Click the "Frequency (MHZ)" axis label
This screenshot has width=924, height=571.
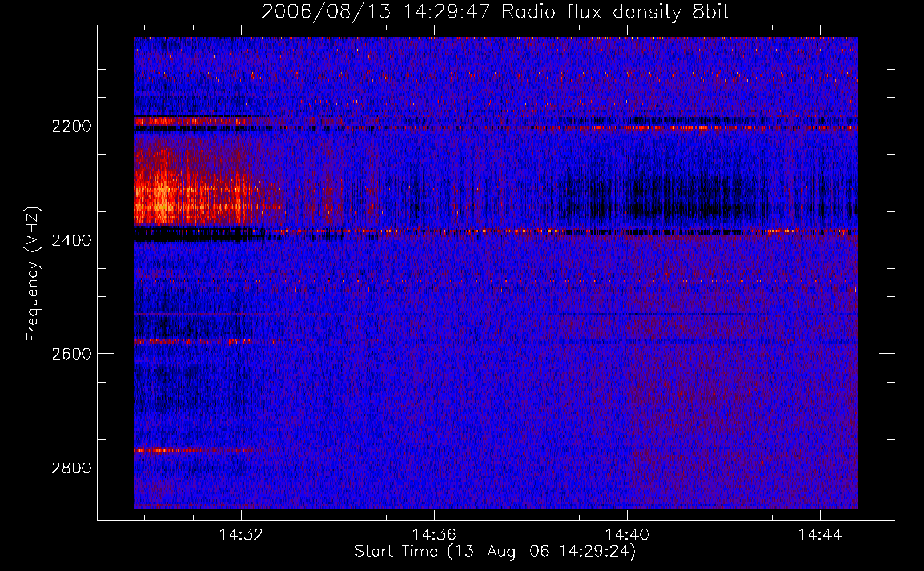(x=33, y=274)
